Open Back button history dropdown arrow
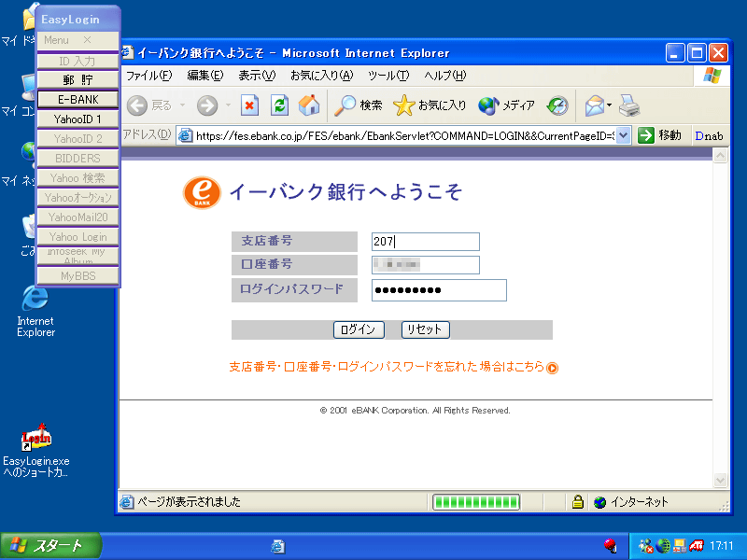The height and width of the screenshot is (560, 747). pyautogui.click(x=182, y=105)
